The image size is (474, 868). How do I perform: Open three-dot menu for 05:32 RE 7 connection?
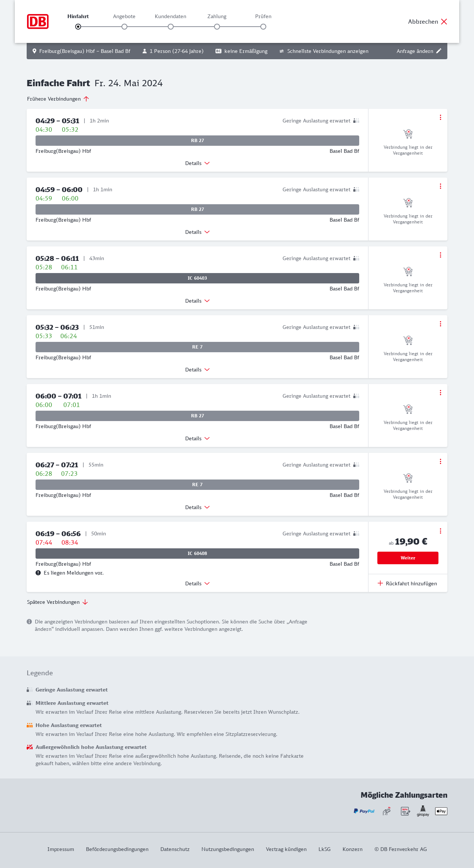[440, 324]
